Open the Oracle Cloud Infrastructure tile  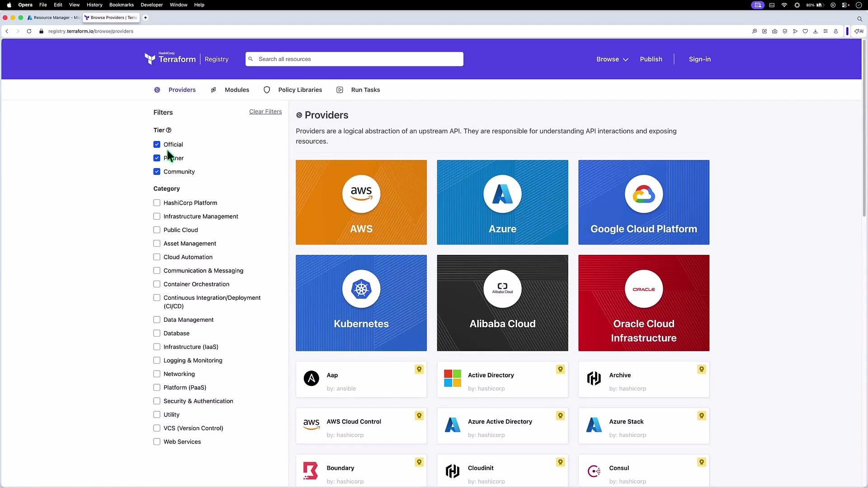coord(644,303)
